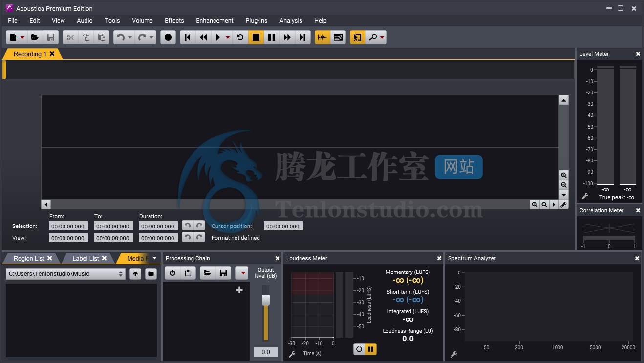Open the Volume menu
Screen dimensions: 644x363
(x=142, y=20)
